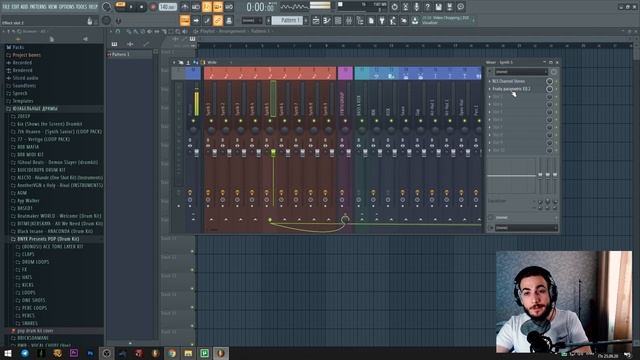Click the view mixer toolbar icon

pos(349,20)
